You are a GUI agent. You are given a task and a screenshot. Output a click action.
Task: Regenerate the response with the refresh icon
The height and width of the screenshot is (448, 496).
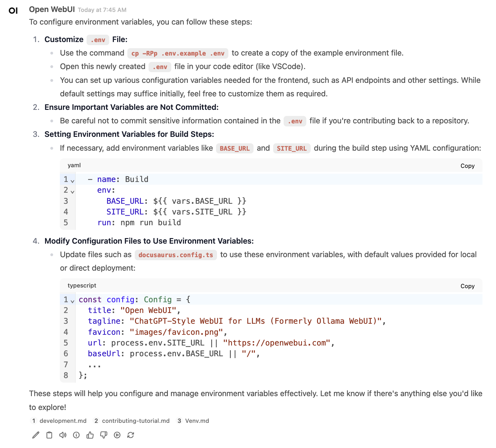131,435
